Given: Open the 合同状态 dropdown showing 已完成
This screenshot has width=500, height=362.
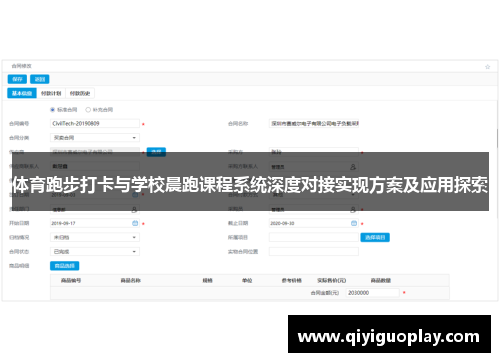Looking at the screenshot, I should click(x=95, y=252).
